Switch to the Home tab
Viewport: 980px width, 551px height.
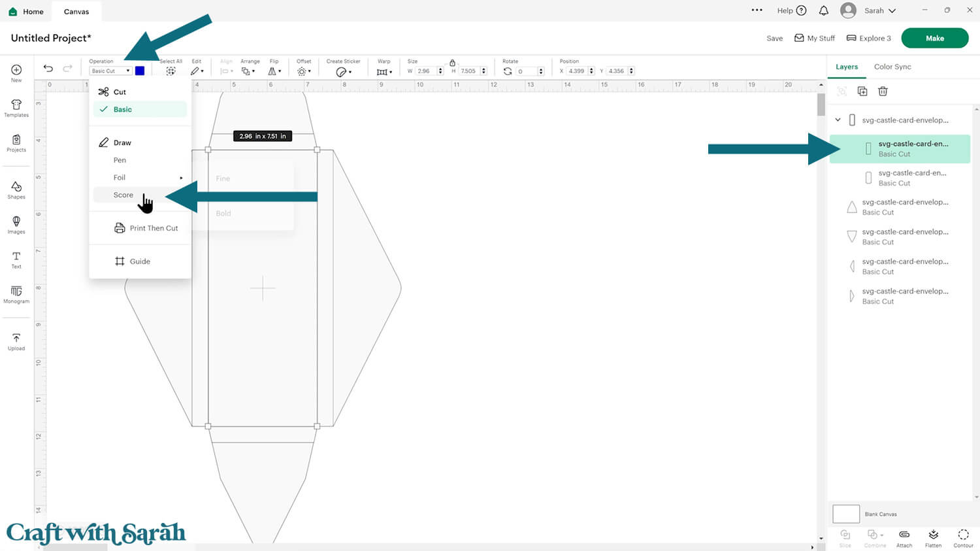click(26, 12)
